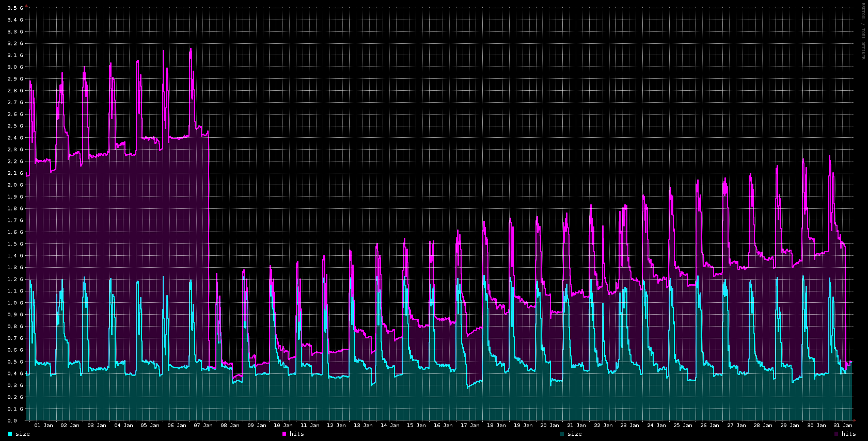The width and height of the screenshot is (868, 441).
Task: Click the 2.0 G y-axis label
Action: tap(14, 185)
